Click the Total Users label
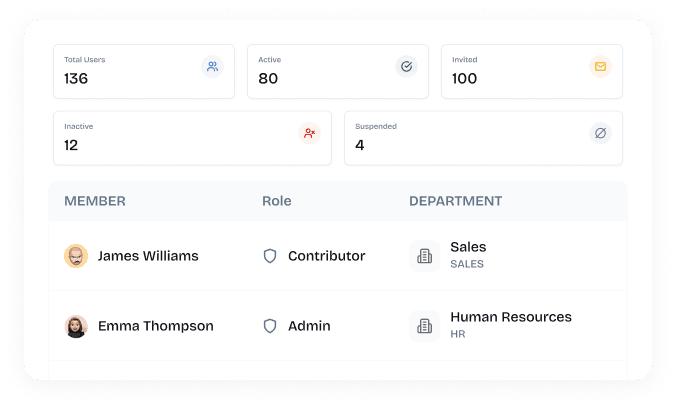This screenshot has height=408, width=676. [84, 60]
